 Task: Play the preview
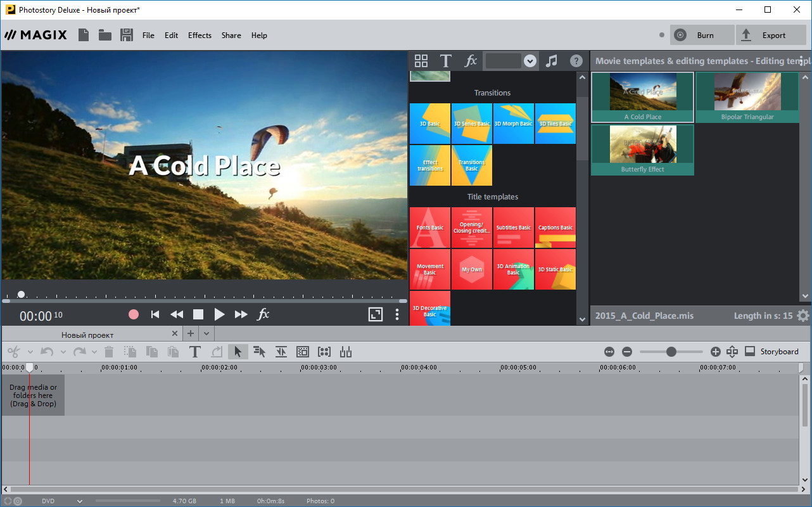coord(219,314)
